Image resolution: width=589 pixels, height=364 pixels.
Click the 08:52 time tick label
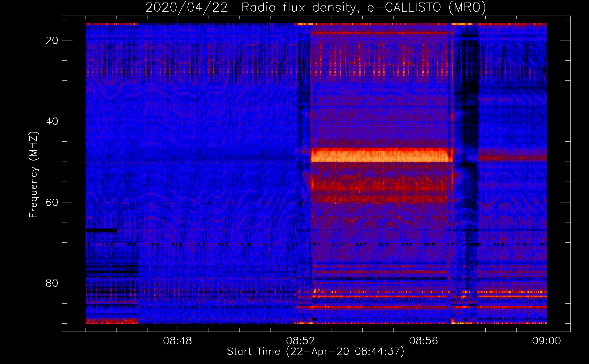click(301, 341)
